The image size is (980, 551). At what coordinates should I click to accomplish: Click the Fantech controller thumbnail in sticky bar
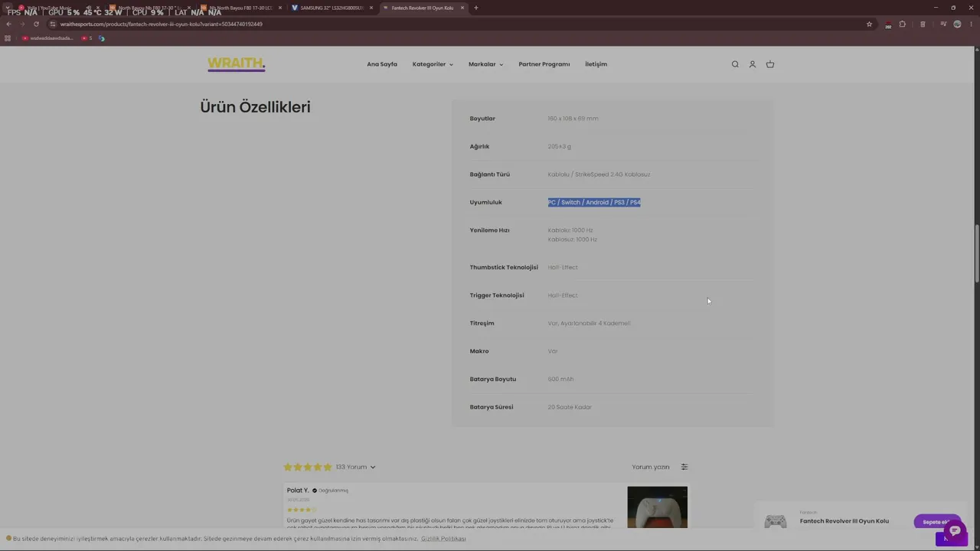pos(776,521)
